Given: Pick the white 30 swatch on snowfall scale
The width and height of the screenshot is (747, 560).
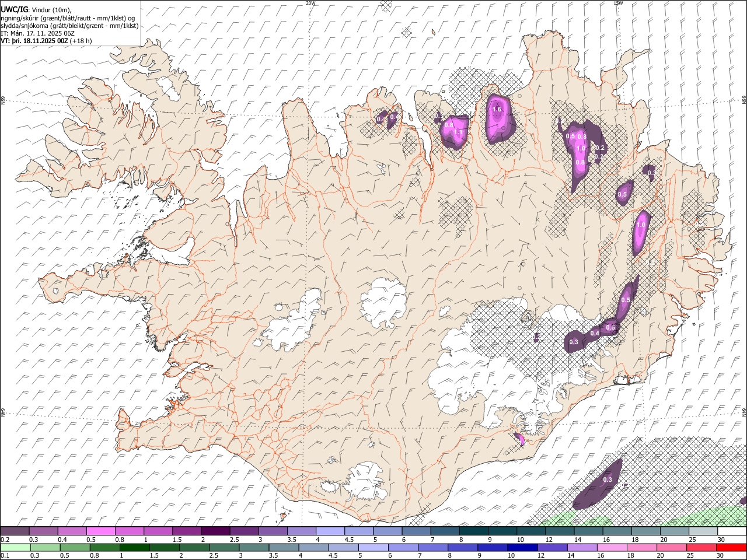Looking at the screenshot, I should (732, 531).
